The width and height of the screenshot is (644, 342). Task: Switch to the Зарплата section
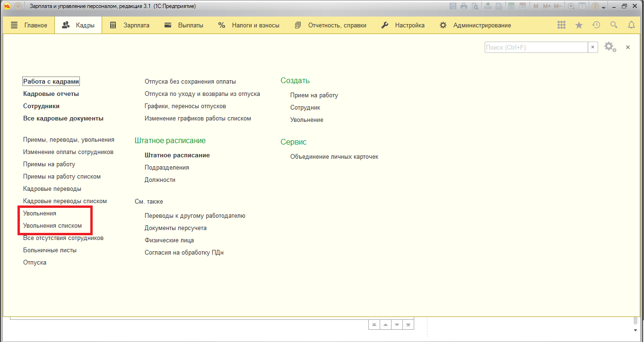coord(130,25)
